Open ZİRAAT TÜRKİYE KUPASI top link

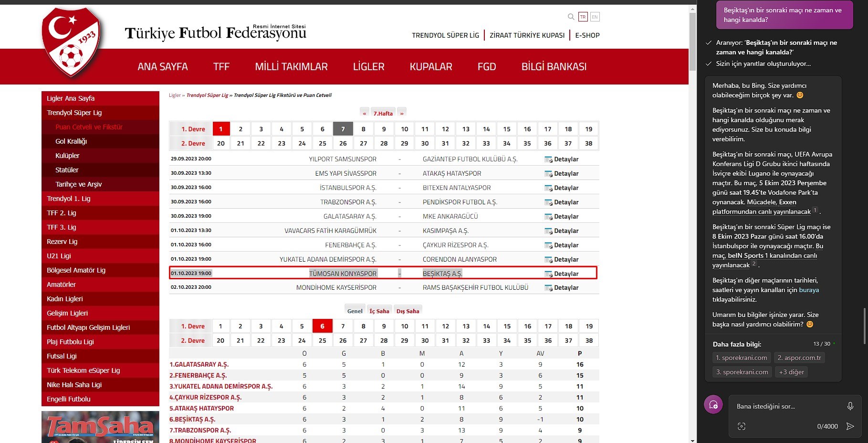click(x=527, y=35)
